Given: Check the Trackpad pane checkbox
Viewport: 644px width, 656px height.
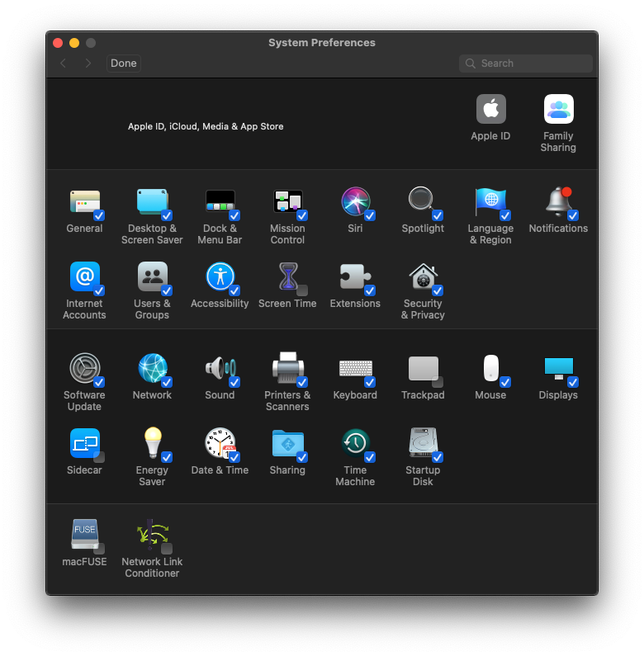Looking at the screenshot, I should tap(438, 382).
